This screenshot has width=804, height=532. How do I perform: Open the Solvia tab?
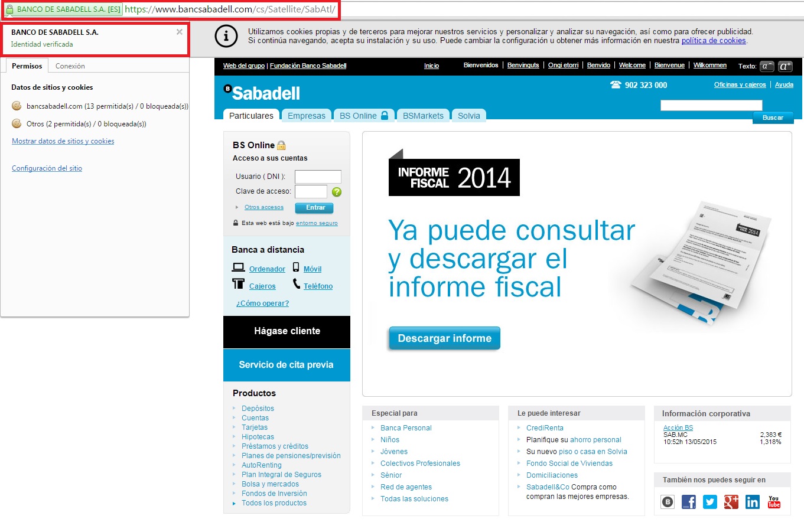coord(469,116)
